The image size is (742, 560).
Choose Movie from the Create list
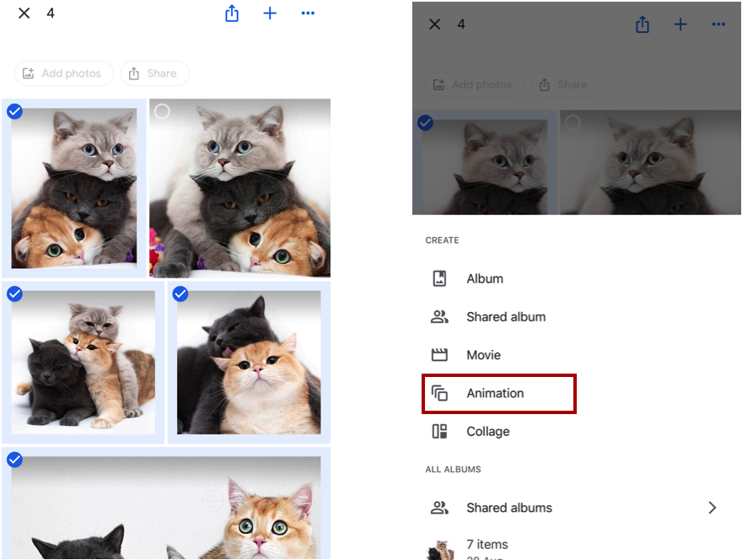tap(483, 355)
